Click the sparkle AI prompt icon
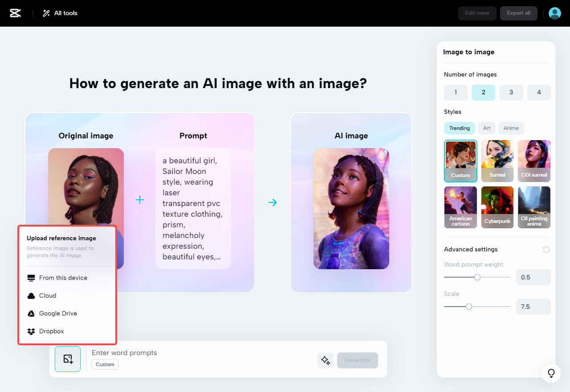The height and width of the screenshot is (392, 570). coord(325,360)
